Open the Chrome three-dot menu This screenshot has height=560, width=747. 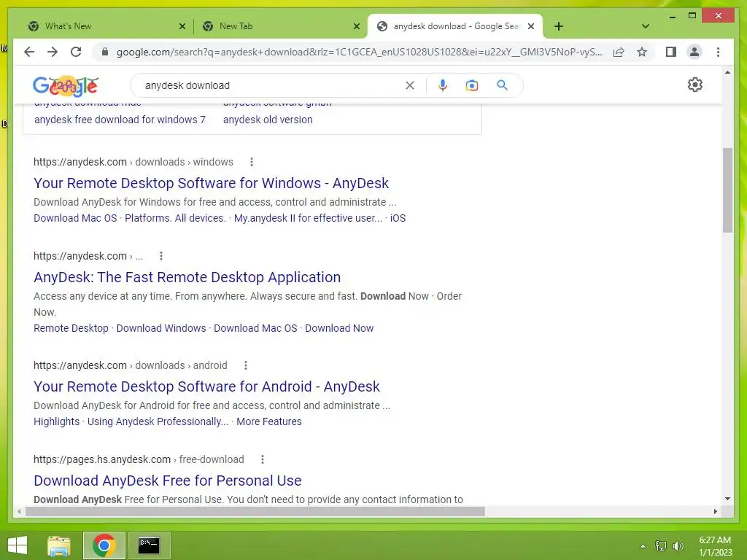point(718,52)
